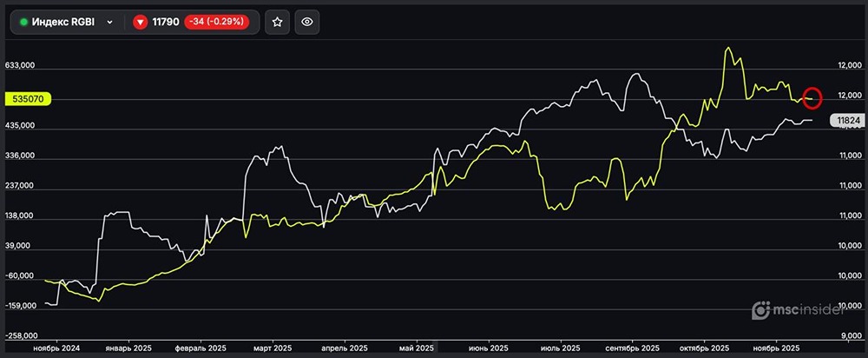Click the 9,000 right axis label
Screen dimensions: 868x358
(847, 336)
